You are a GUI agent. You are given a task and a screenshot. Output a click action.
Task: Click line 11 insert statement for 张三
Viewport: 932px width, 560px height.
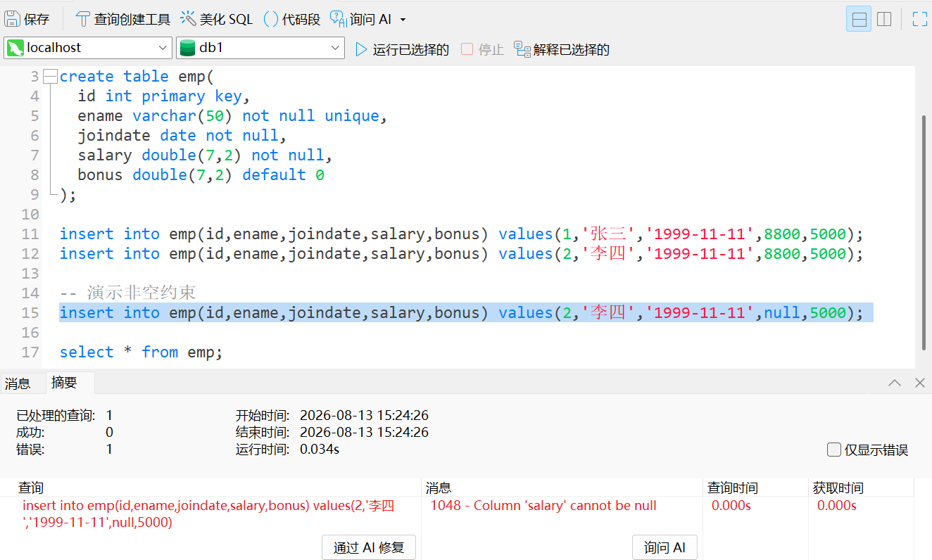461,234
